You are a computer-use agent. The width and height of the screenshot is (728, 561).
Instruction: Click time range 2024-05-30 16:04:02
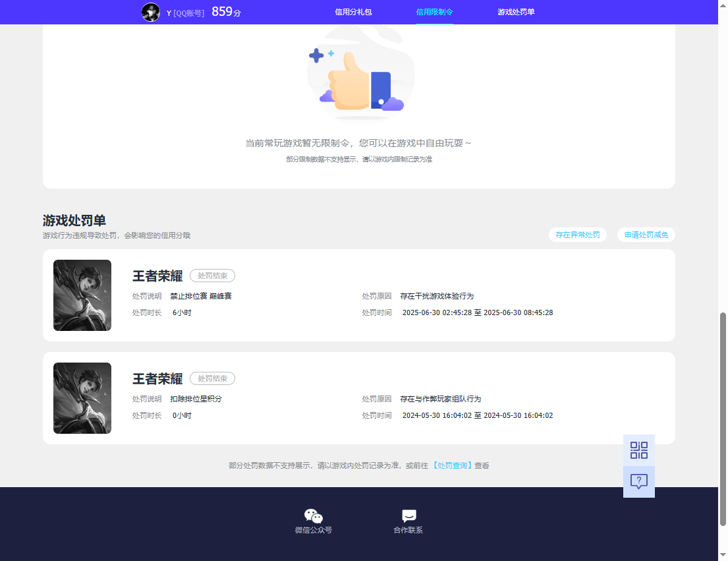pyautogui.click(x=478, y=415)
